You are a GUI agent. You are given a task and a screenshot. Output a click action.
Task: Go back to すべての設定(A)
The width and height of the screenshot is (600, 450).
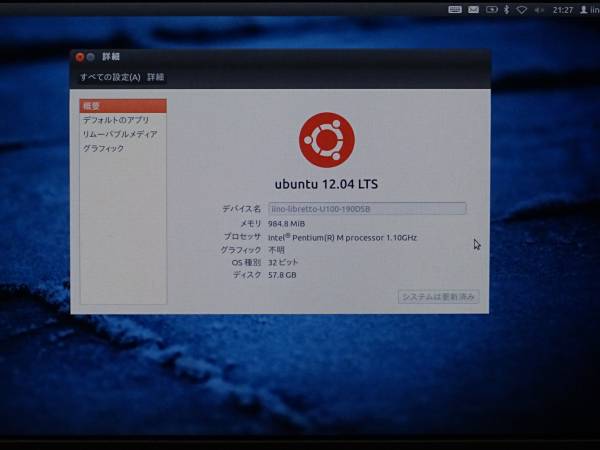click(110, 77)
